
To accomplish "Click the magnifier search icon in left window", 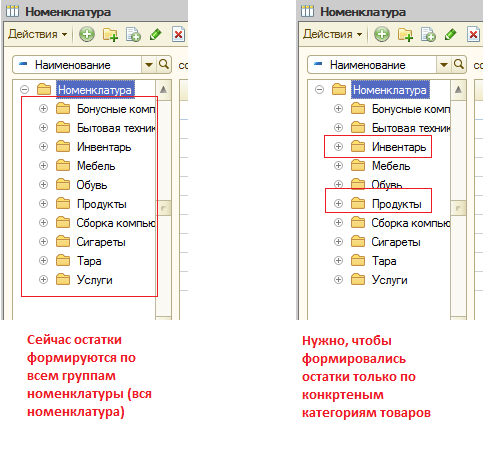I will [164, 64].
